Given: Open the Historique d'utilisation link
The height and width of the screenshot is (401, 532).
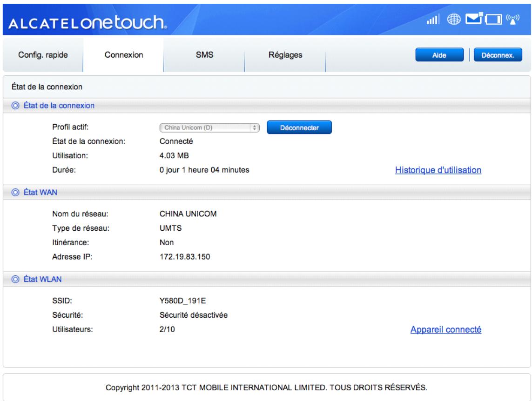Looking at the screenshot, I should [x=438, y=170].
